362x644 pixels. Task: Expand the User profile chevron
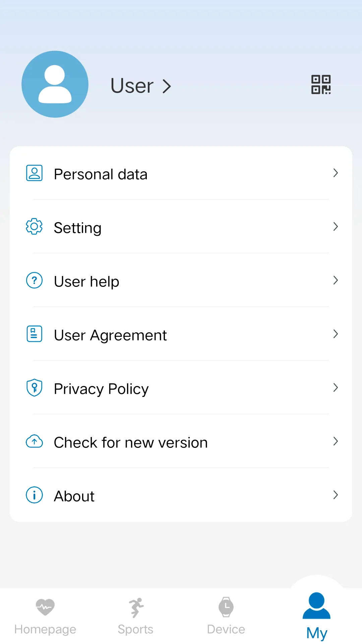point(167,86)
